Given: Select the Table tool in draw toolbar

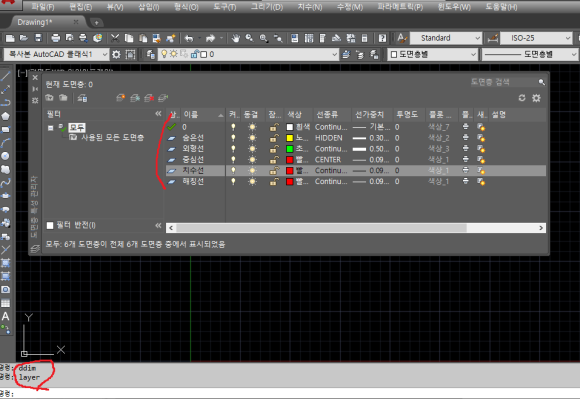Looking at the screenshot, I should [6, 303].
